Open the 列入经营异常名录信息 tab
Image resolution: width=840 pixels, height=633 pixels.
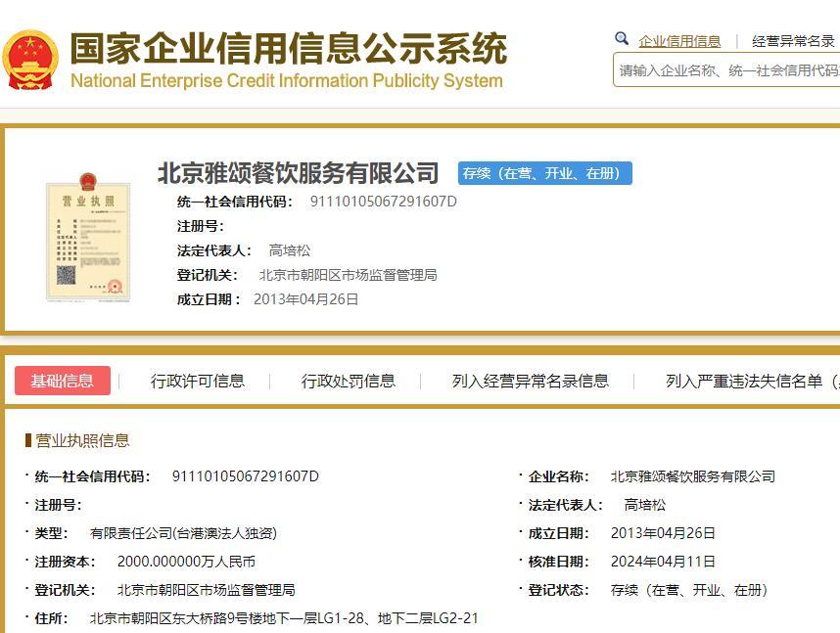coord(531,381)
